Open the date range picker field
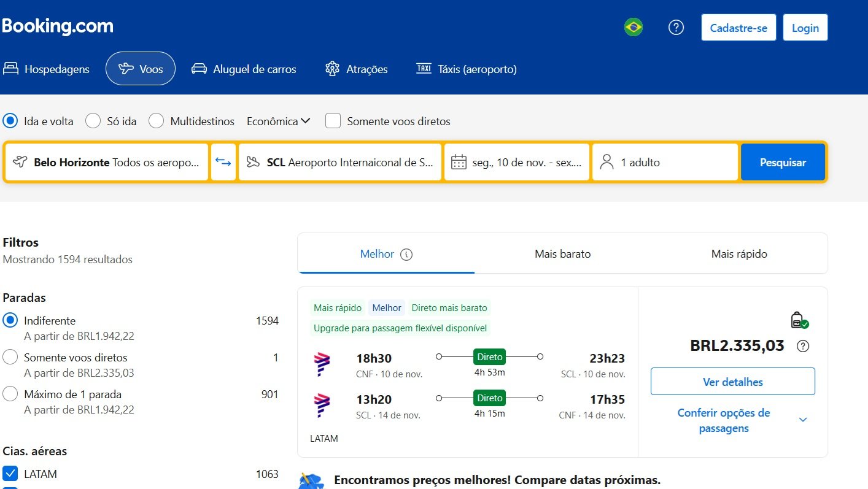This screenshot has width=868, height=489. [516, 162]
